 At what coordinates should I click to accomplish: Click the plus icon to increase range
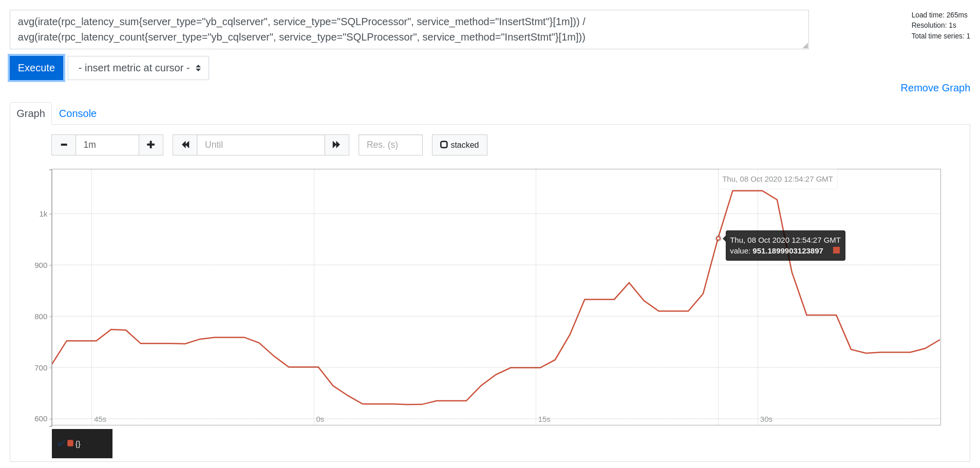coord(150,145)
